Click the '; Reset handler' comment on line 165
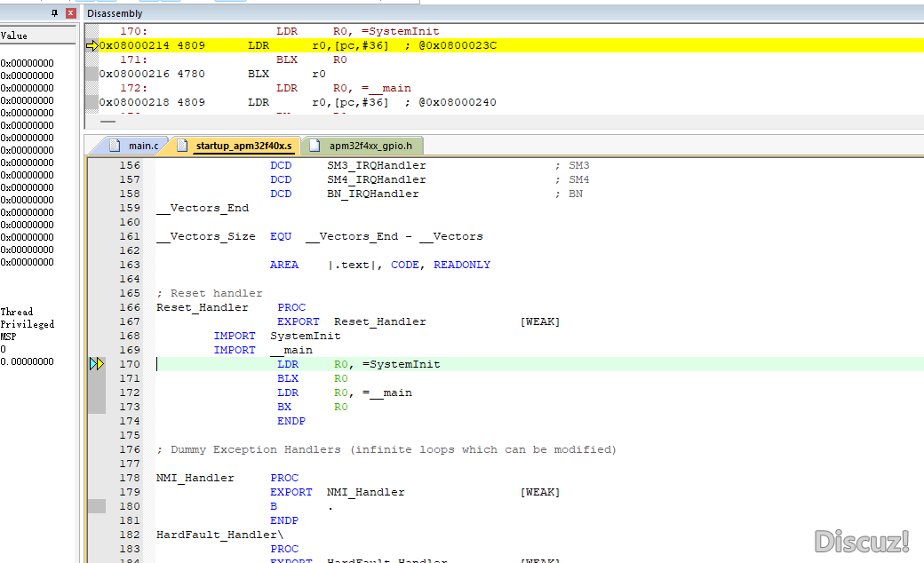The height and width of the screenshot is (563, 924). coord(209,293)
